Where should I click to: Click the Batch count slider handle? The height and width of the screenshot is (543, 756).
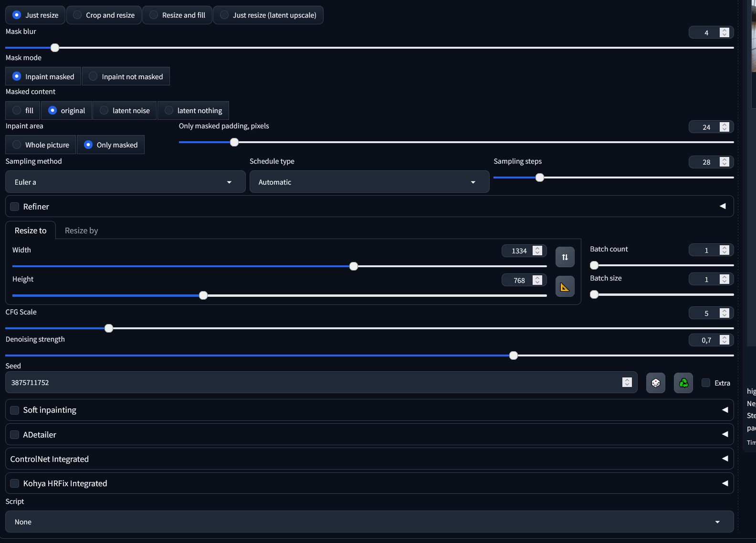594,265
